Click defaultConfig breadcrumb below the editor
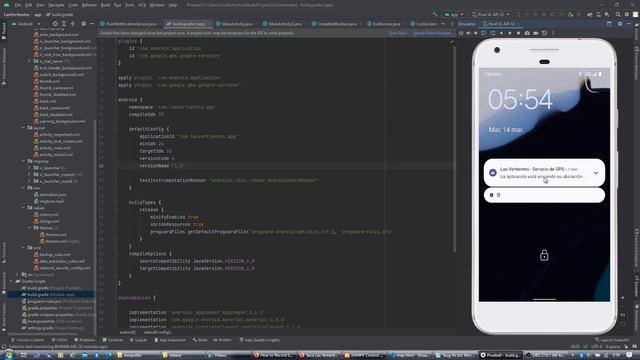Viewport: 640px width, 360px height. (x=157, y=332)
